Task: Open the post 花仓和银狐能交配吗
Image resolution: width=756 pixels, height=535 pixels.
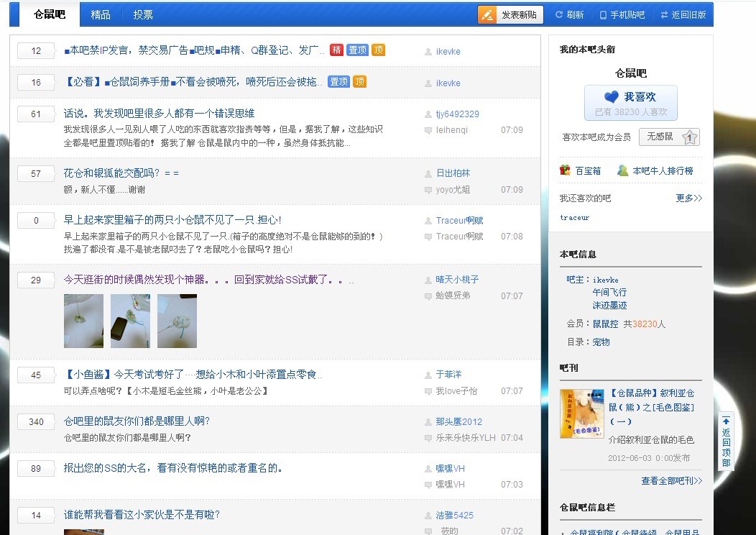Action: click(x=121, y=173)
